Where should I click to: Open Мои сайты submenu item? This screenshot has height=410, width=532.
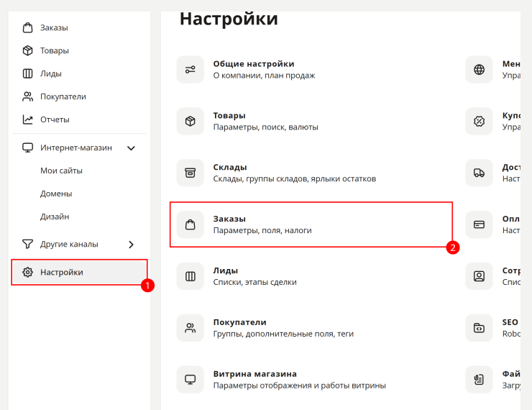[61, 170]
